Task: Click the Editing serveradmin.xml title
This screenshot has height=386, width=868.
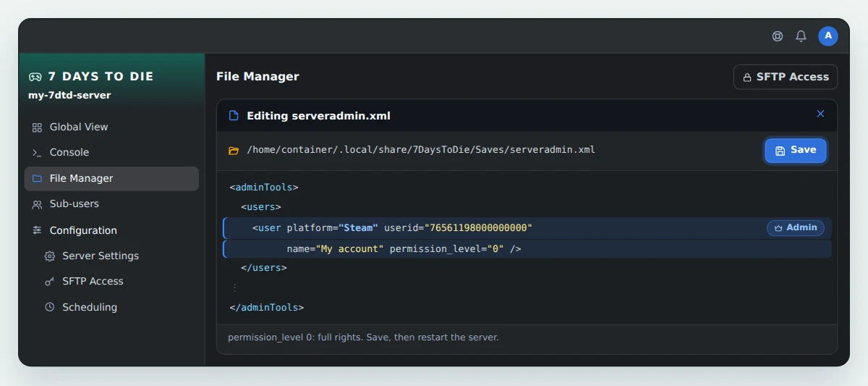Action: tap(319, 116)
